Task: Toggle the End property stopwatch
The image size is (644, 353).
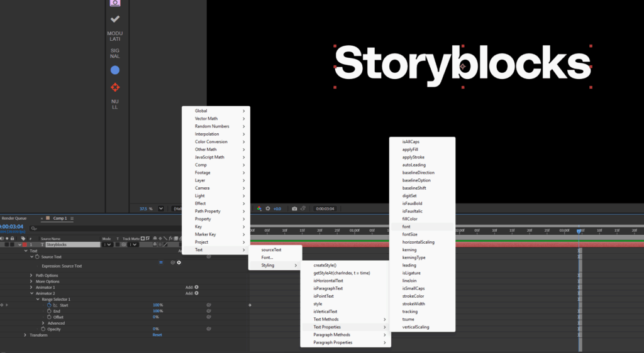Action: tap(49, 311)
